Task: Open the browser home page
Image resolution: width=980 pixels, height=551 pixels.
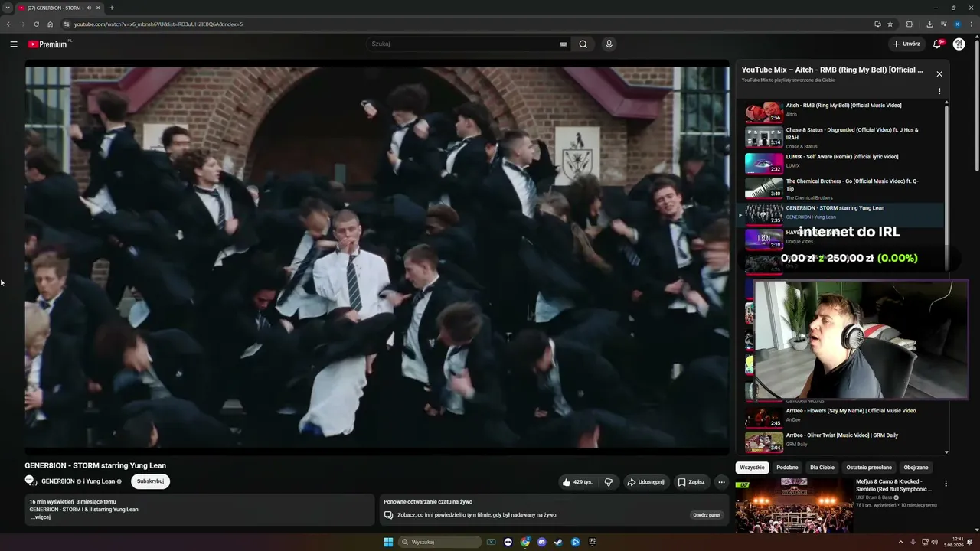Action: pos(51,24)
